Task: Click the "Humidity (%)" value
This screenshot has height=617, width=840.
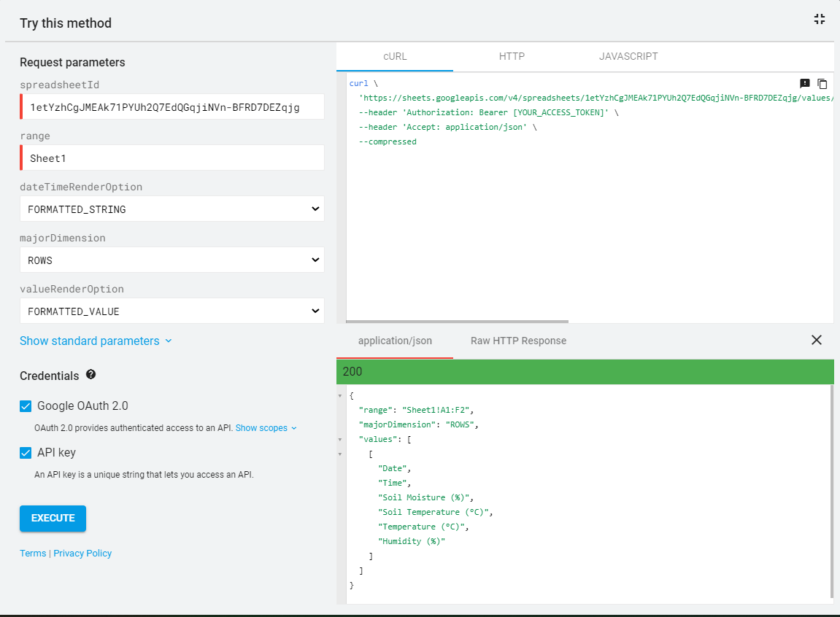Action: click(412, 542)
